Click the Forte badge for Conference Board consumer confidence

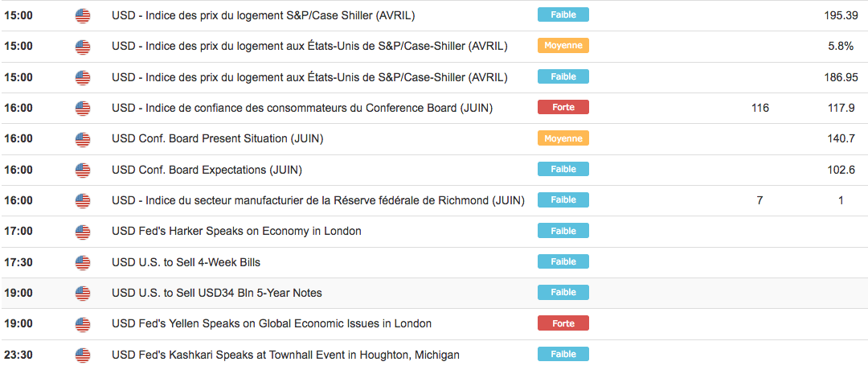click(563, 107)
